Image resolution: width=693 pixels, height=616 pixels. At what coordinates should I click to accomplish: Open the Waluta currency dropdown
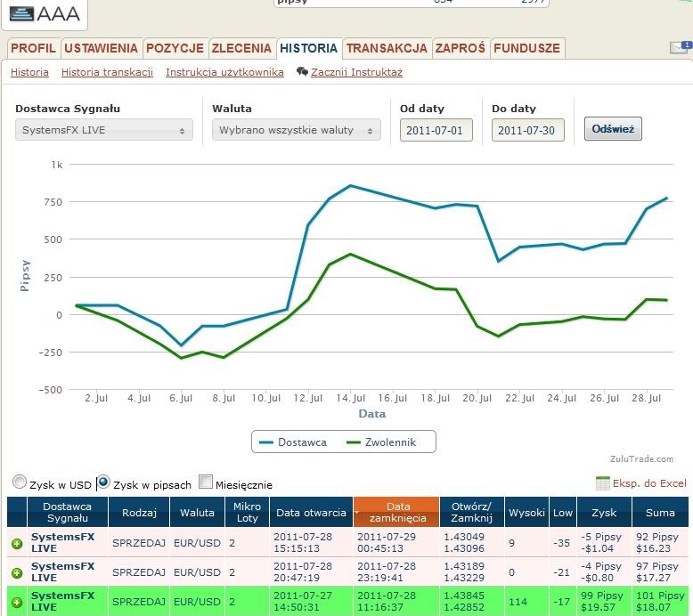pyautogui.click(x=296, y=130)
